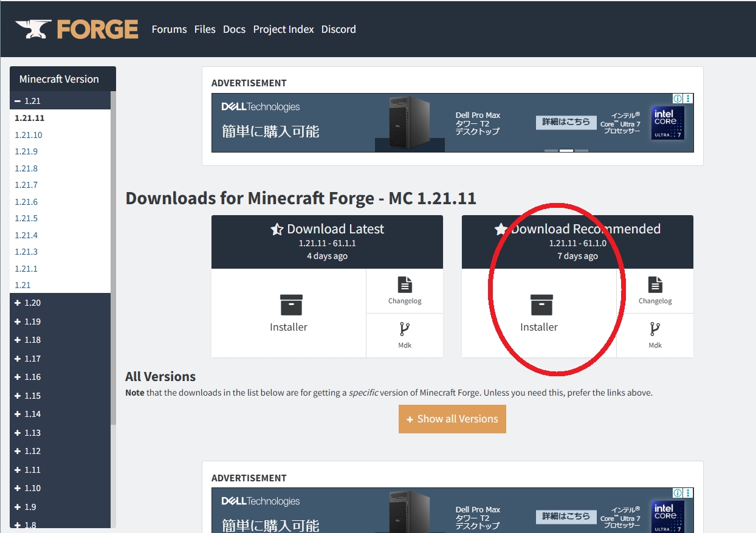
Task: Click the star icon beside Download Recommended
Action: tap(500, 229)
